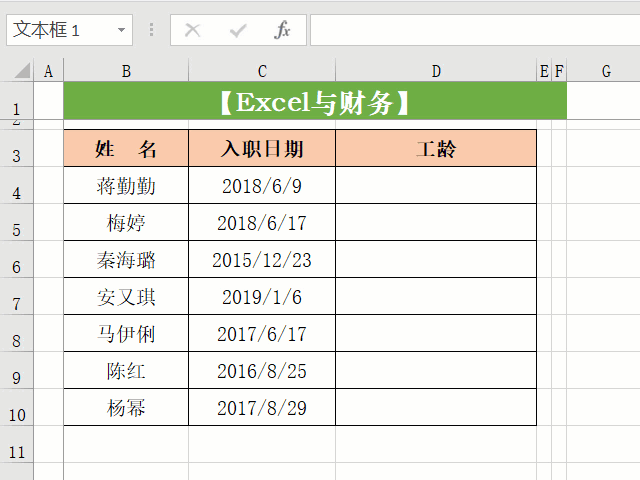Select the cell containing 梅婷

pos(126,222)
